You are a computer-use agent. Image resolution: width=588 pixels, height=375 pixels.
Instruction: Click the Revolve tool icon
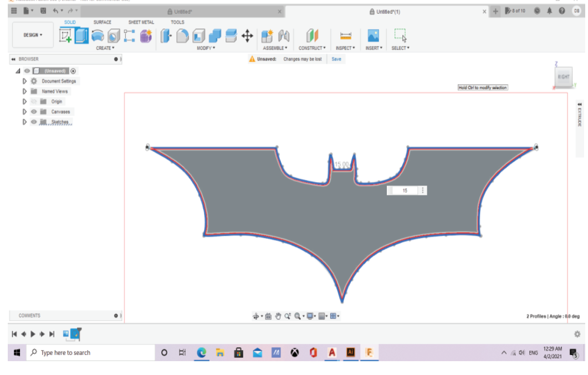pos(98,36)
